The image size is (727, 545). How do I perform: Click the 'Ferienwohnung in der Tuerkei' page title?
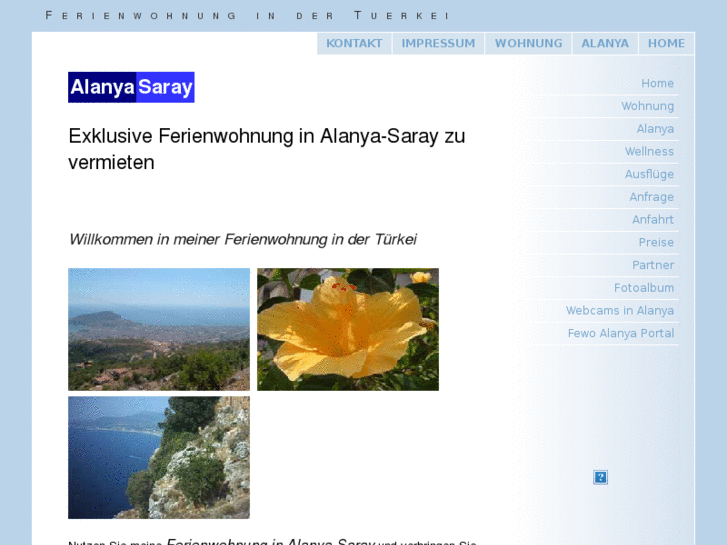click(x=247, y=16)
